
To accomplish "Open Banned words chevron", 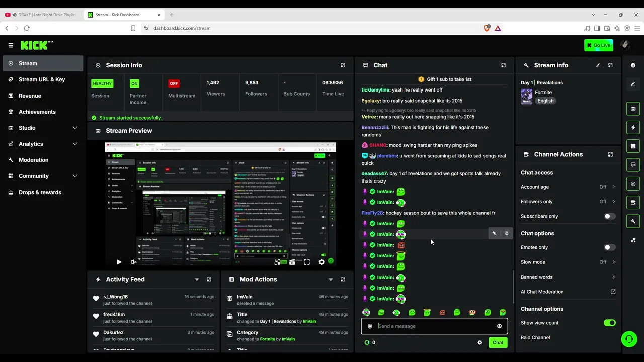I will pyautogui.click(x=613, y=277).
